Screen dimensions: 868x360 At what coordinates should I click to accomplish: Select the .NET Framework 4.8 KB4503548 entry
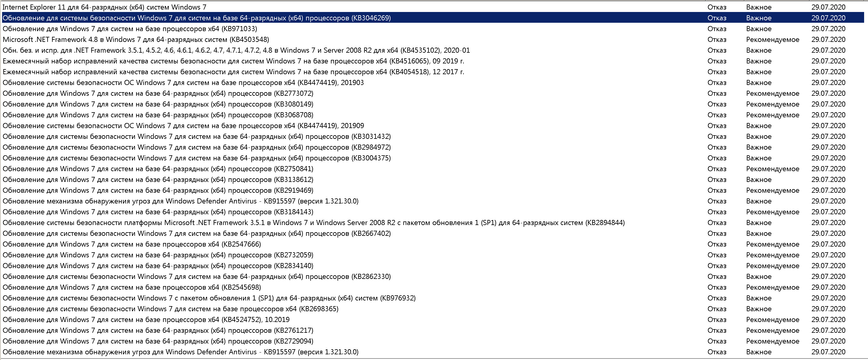[x=136, y=40]
